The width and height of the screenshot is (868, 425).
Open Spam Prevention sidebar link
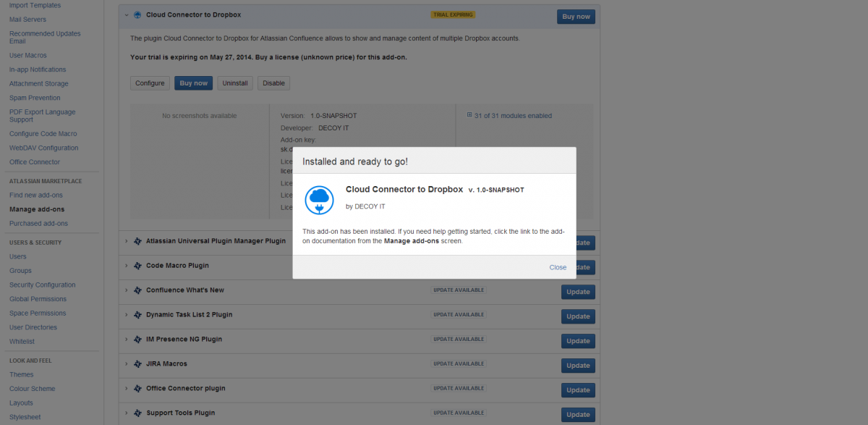pyautogui.click(x=35, y=98)
